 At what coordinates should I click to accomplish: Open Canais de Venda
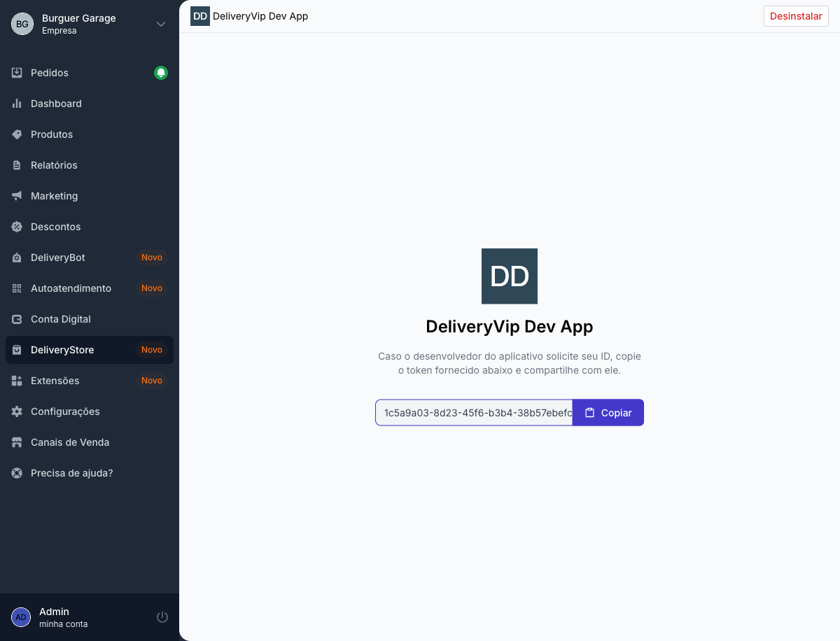90,442
